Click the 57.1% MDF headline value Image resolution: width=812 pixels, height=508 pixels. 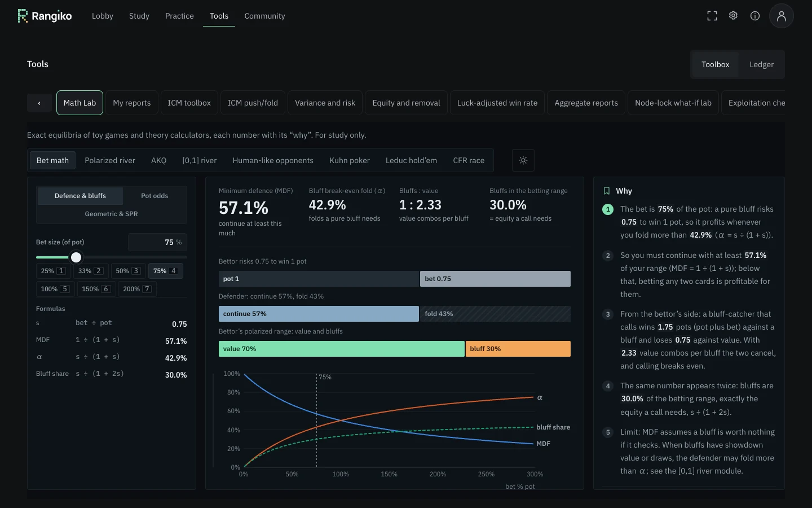(244, 208)
